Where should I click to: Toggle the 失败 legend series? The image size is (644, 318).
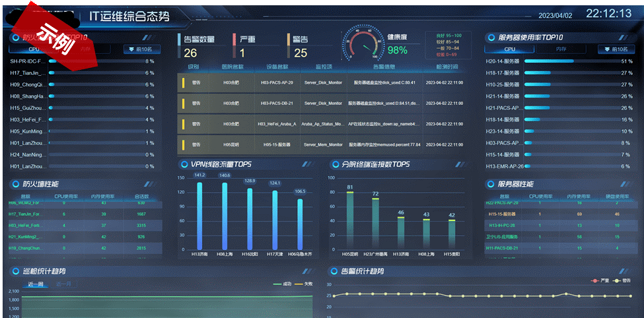(x=304, y=284)
